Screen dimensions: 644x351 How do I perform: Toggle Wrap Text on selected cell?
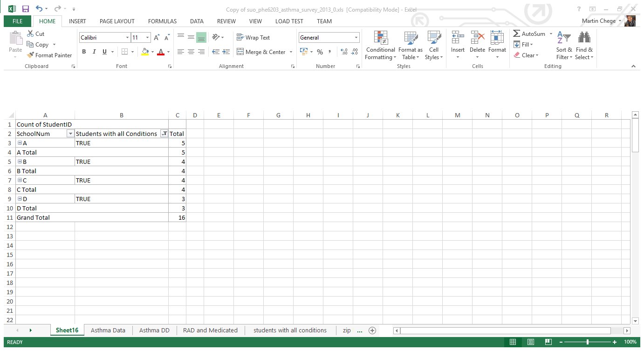(253, 38)
